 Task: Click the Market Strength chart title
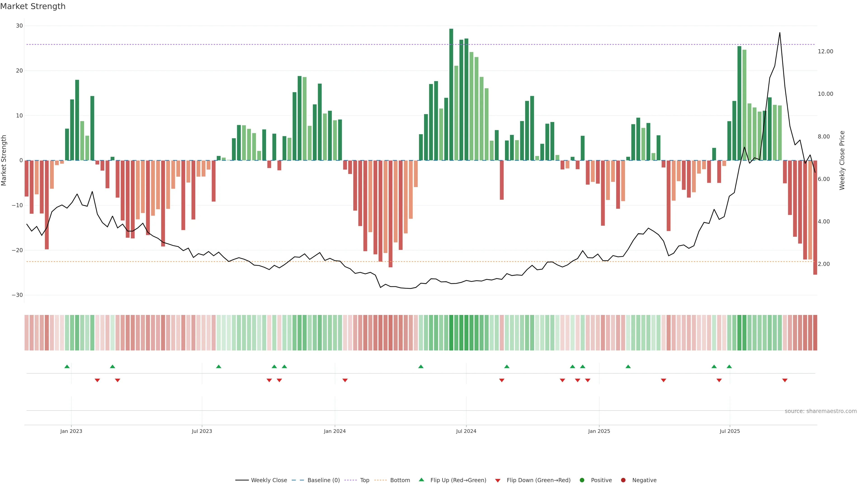(x=33, y=6)
